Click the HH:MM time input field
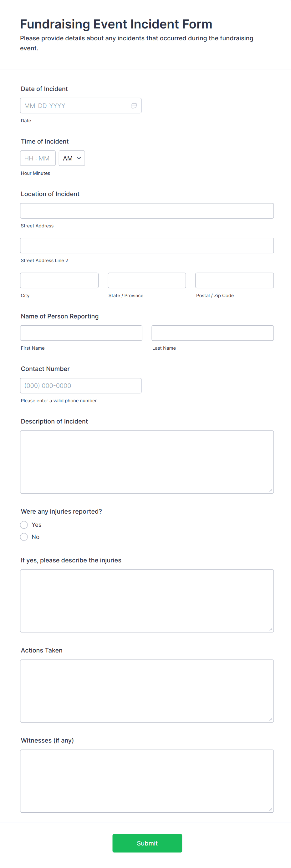This screenshot has height=868, width=291. click(38, 158)
